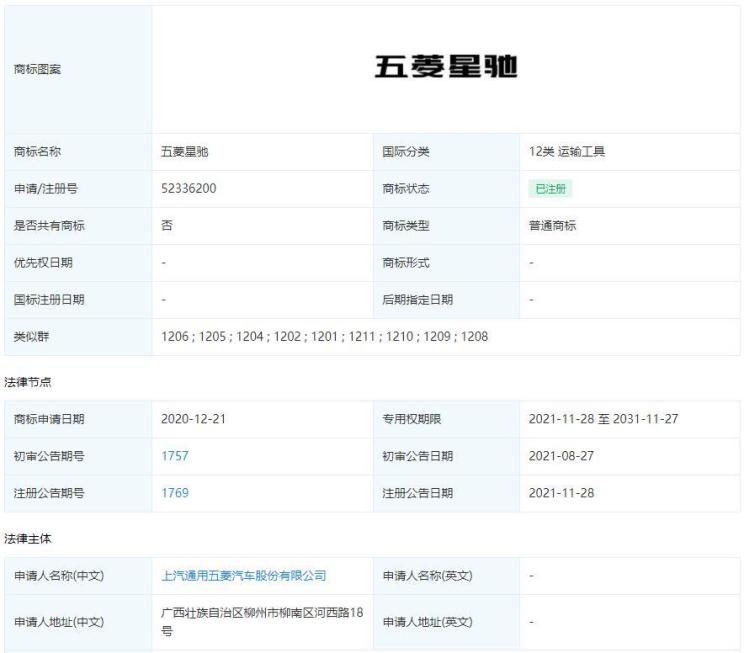Open preliminary announcement issue 1757
The width and height of the screenshot is (744, 653).
pos(175,456)
